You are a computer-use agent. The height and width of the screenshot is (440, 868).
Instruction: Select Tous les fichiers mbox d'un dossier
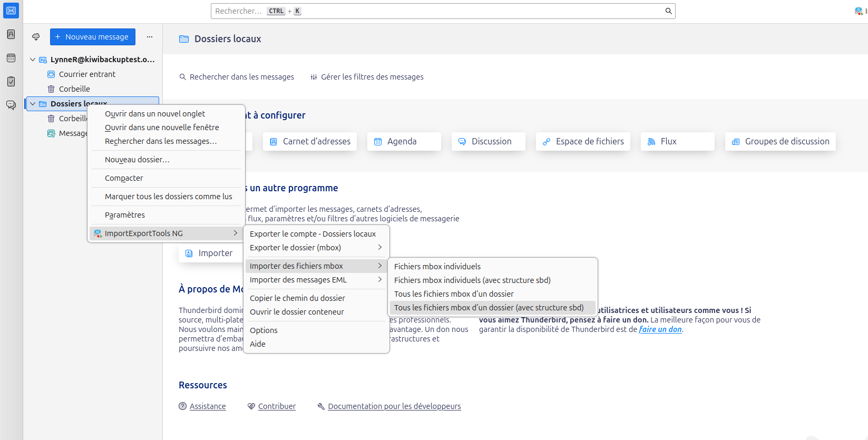[493, 294]
